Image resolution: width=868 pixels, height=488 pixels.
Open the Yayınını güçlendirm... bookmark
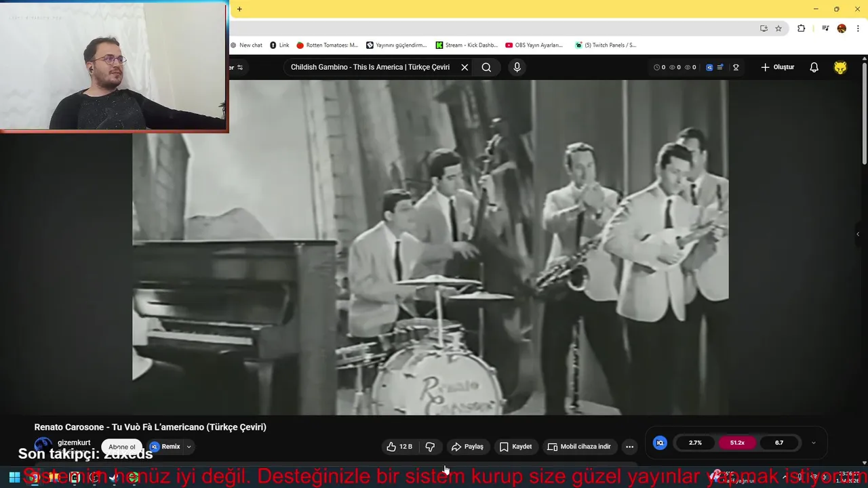pyautogui.click(x=397, y=45)
